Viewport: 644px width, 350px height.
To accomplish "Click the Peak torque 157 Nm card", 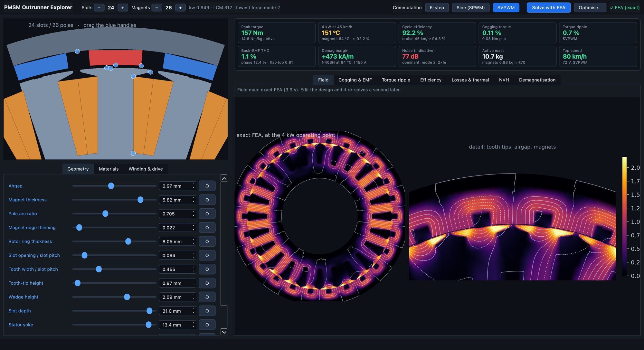I will (276, 33).
